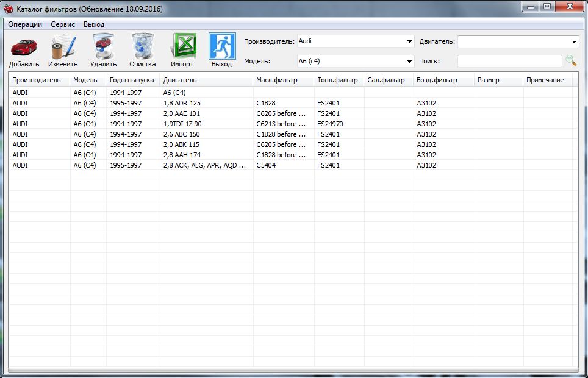Sort by Размер column header

click(499, 80)
